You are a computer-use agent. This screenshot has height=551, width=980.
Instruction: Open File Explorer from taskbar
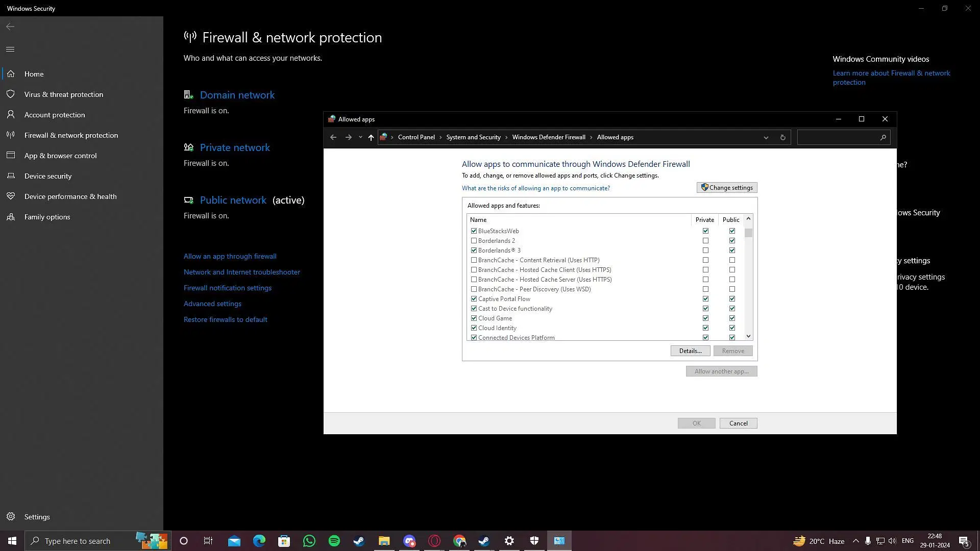coord(384,541)
